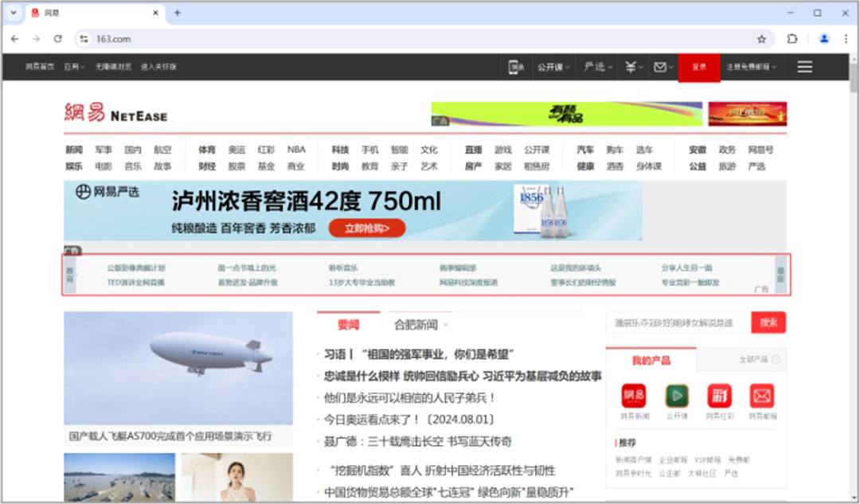This screenshot has width=860, height=504.
Task: Expand the yen payment dropdown in top bar
Action: click(x=634, y=67)
